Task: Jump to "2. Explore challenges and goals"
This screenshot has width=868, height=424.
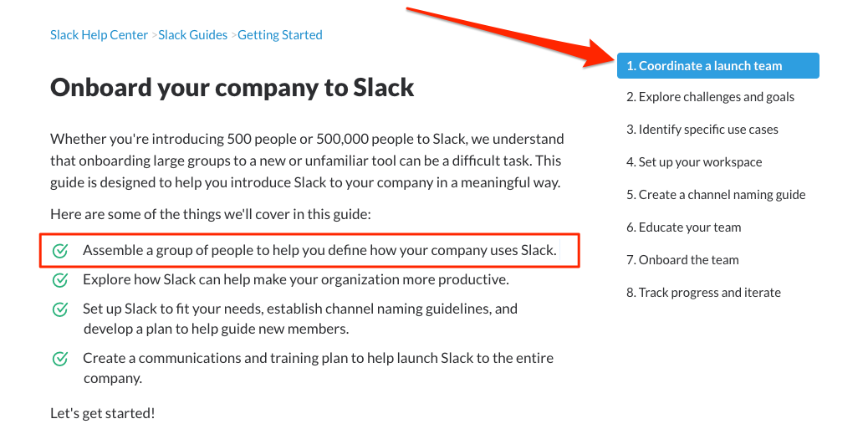Action: (710, 97)
